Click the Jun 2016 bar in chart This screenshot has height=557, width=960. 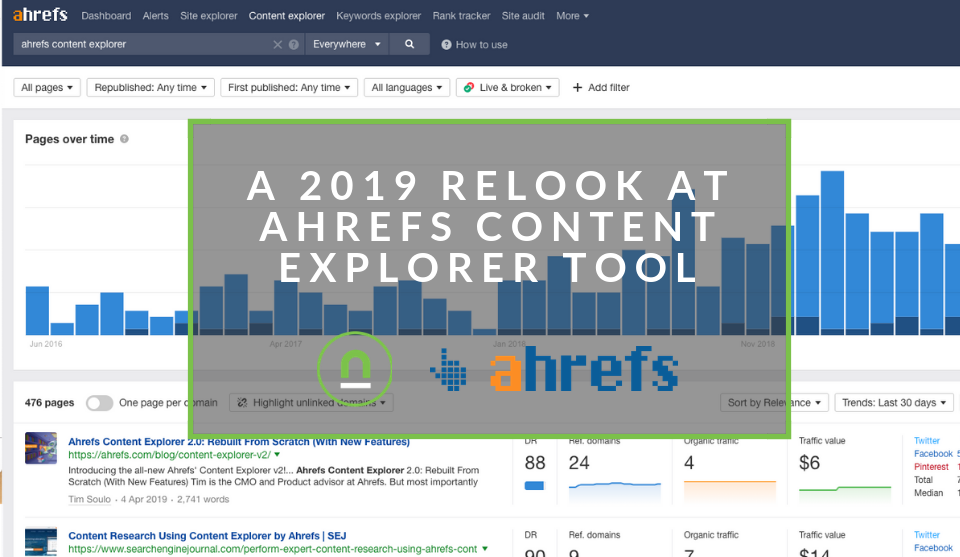(x=37, y=310)
